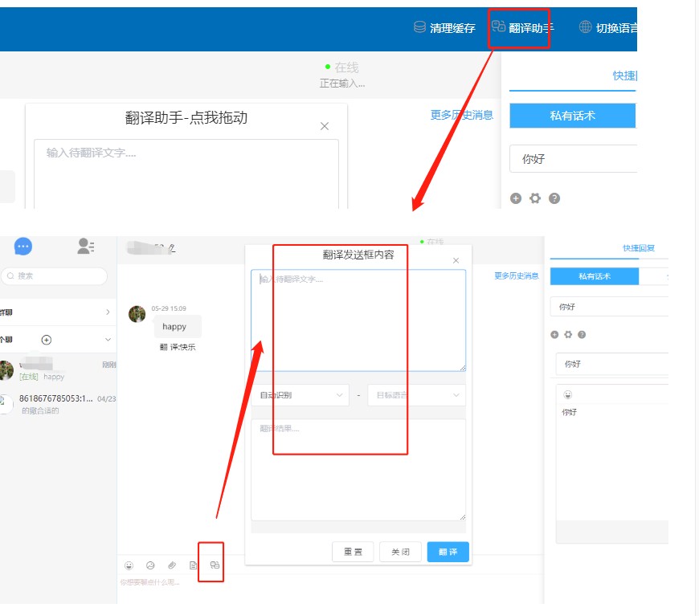This screenshot has width=699, height=616.
Task: Click the lower small help icon
Action: (x=582, y=334)
